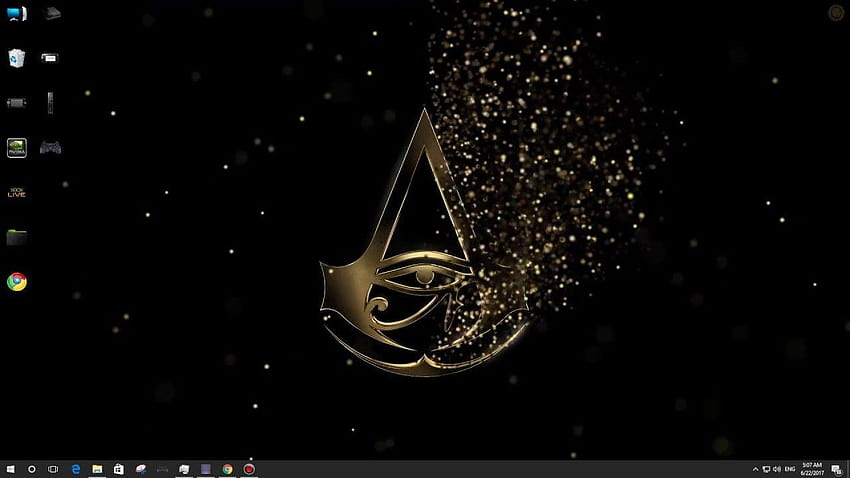The image size is (850, 478).
Task: Open the Windows Start menu
Action: coord(10,469)
